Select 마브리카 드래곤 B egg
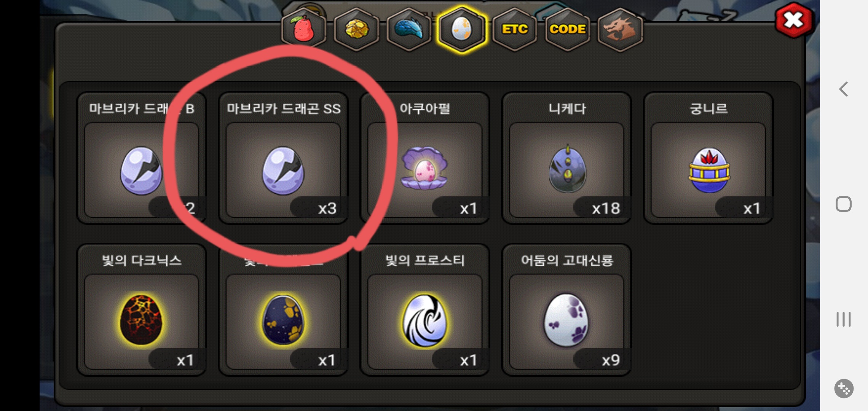Screen dimensions: 868x411 [x=142, y=158]
